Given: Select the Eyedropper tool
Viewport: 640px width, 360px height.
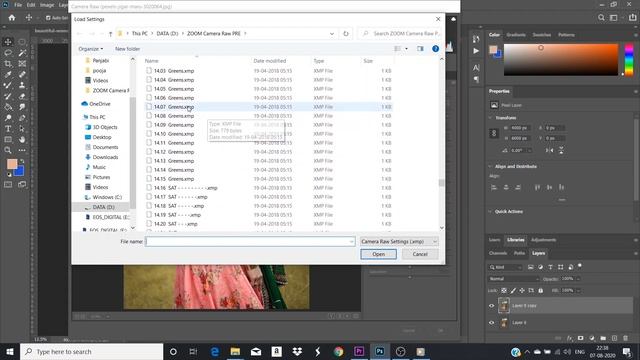Looking at the screenshot, I should coord(8,74).
